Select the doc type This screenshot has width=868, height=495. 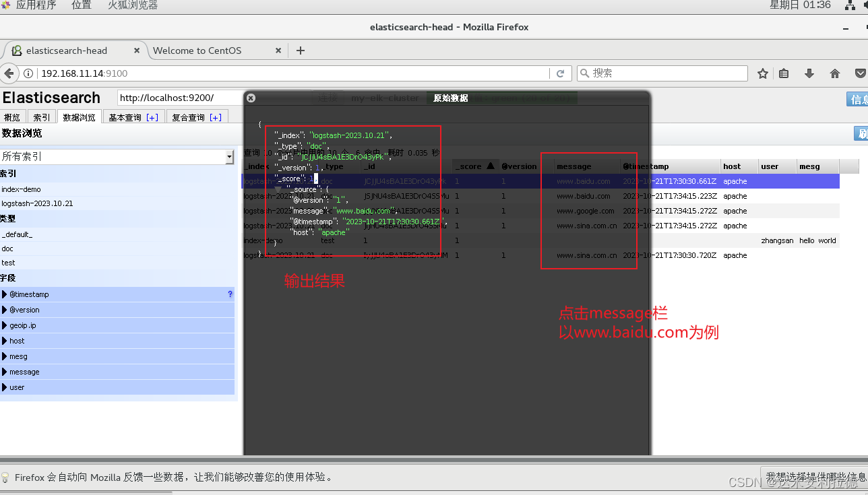tap(7, 249)
